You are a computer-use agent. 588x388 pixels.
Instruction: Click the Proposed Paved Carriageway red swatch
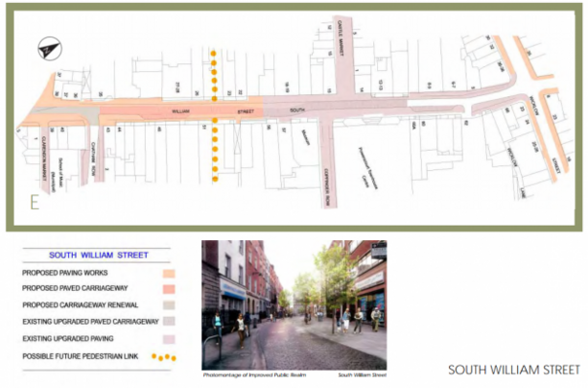point(169,289)
